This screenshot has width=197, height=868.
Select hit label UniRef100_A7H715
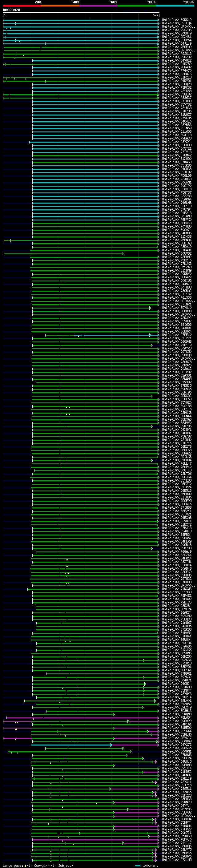click(x=177, y=443)
